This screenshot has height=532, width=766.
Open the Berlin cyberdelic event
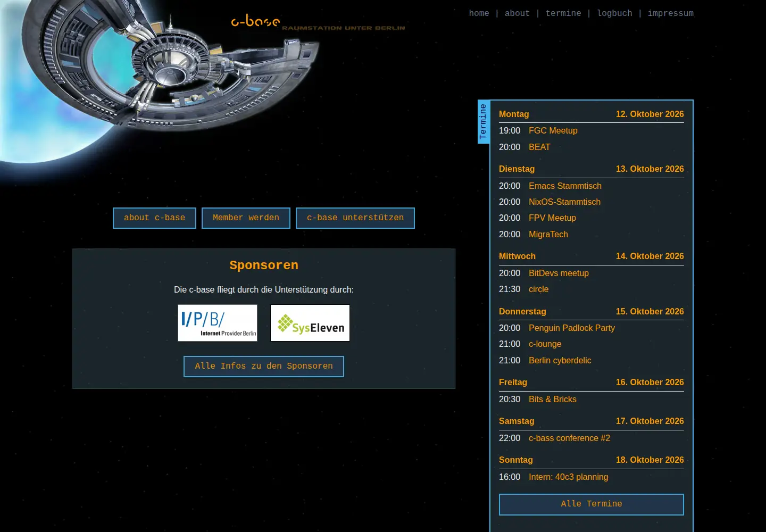(x=560, y=361)
